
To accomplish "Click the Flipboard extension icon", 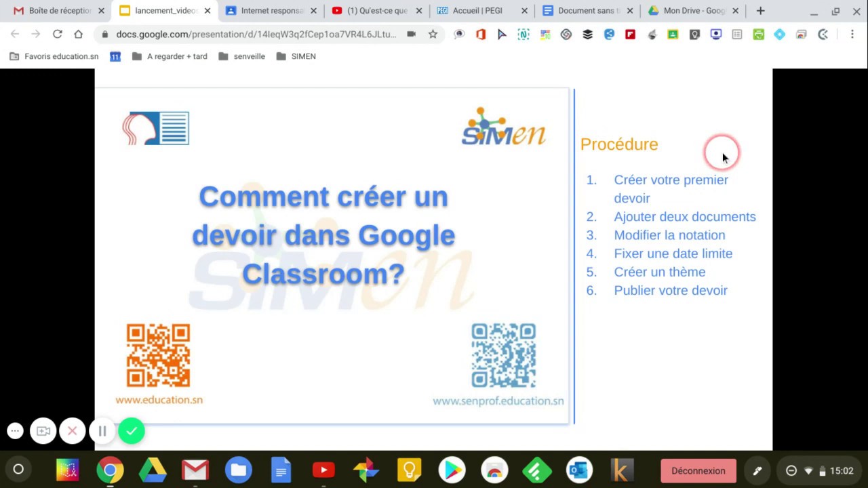I will (x=631, y=35).
